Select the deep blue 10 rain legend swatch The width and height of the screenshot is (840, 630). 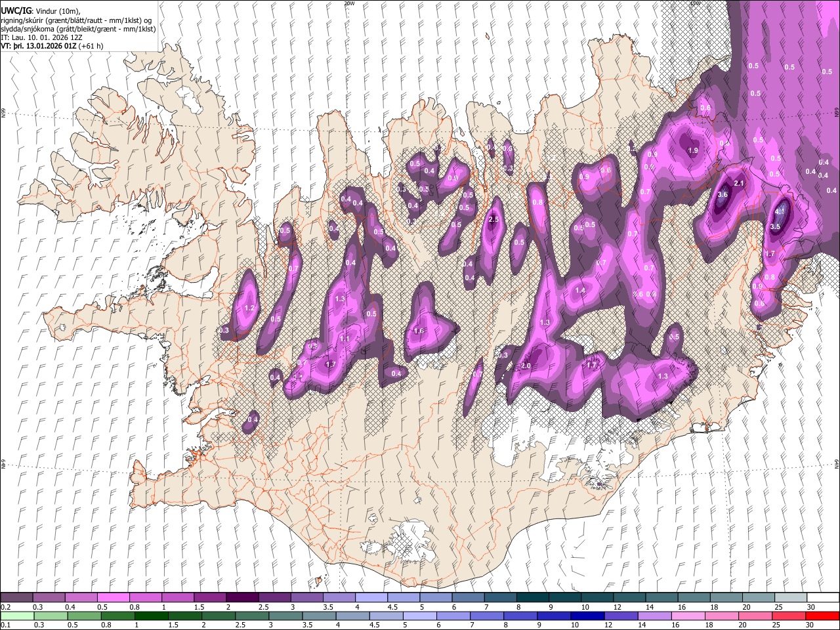[587, 616]
